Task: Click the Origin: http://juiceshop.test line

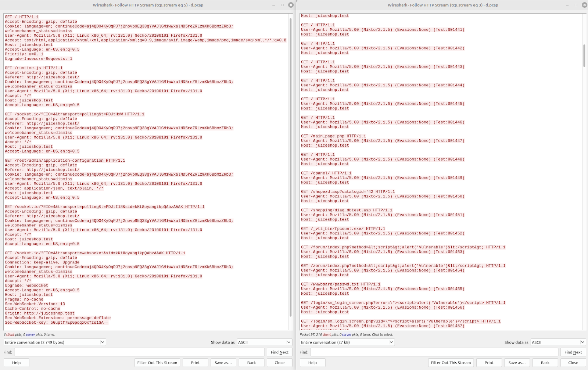Action: [40, 313]
